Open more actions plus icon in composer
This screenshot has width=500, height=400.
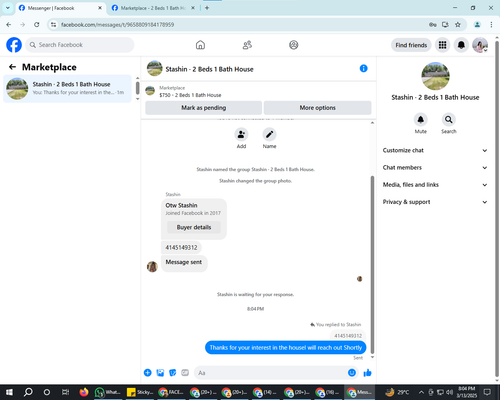(148, 373)
